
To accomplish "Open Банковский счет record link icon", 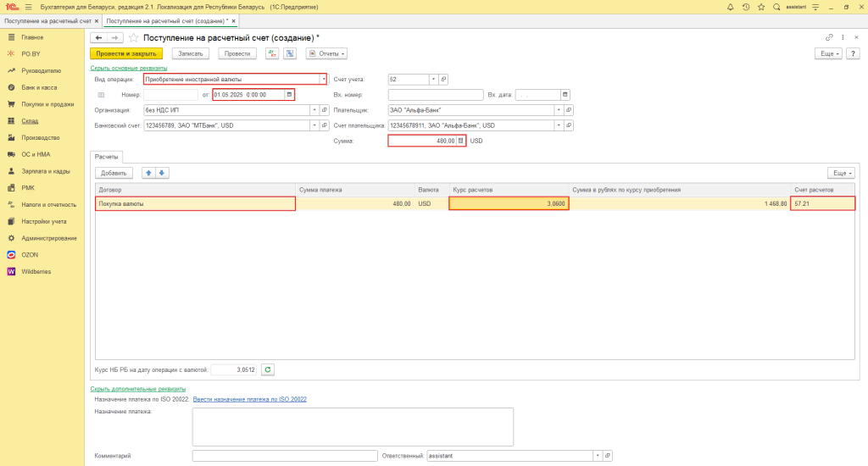I will 325,125.
